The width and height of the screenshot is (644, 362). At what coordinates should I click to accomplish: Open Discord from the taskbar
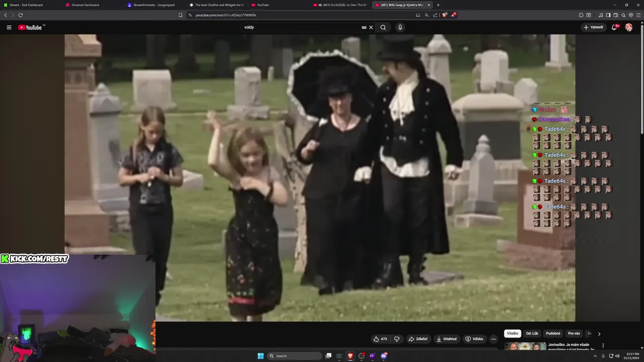pos(383,356)
